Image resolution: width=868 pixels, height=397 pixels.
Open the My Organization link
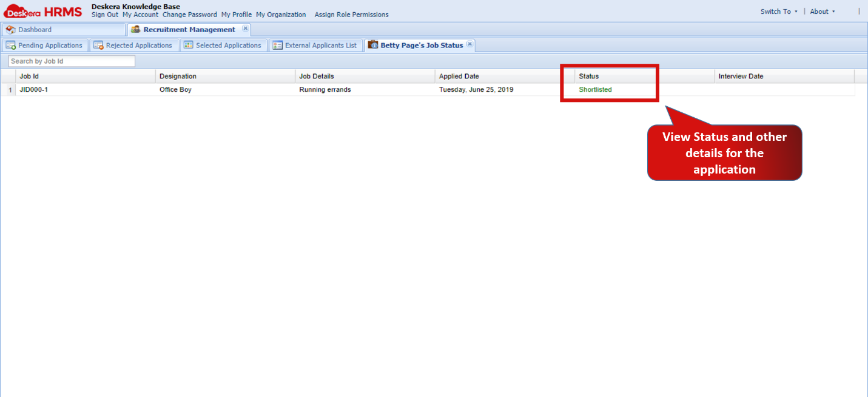(281, 15)
